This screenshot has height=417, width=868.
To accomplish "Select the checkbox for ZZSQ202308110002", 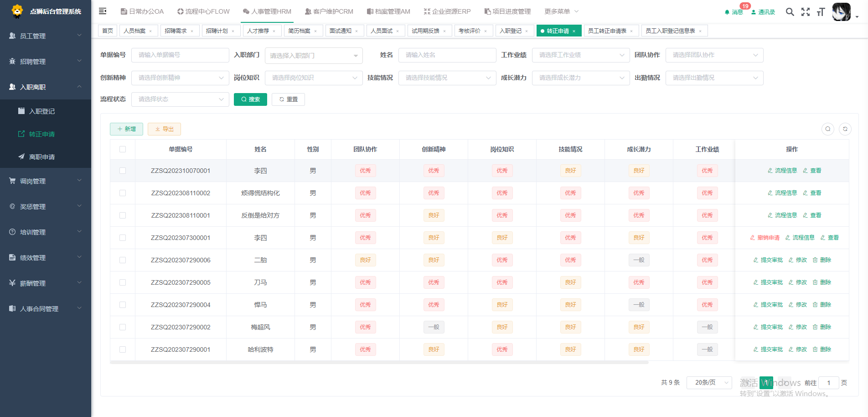I will 123,193.
